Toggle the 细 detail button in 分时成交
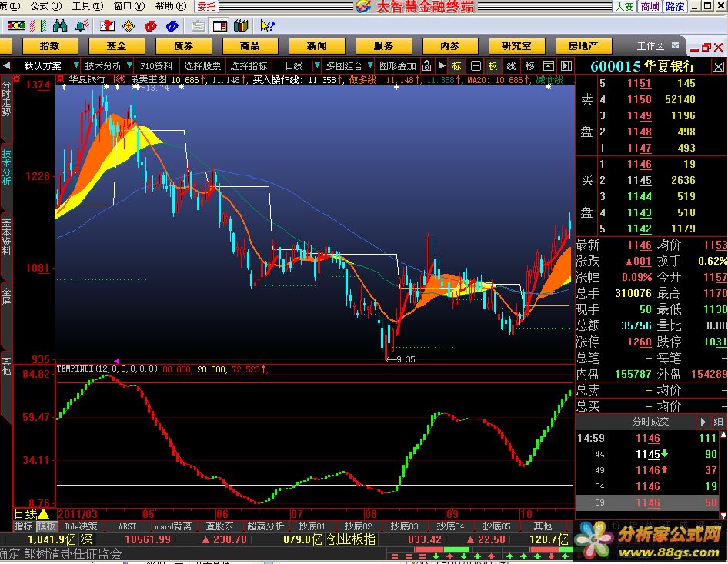Viewport: 728px width, 564px height. pos(718,422)
